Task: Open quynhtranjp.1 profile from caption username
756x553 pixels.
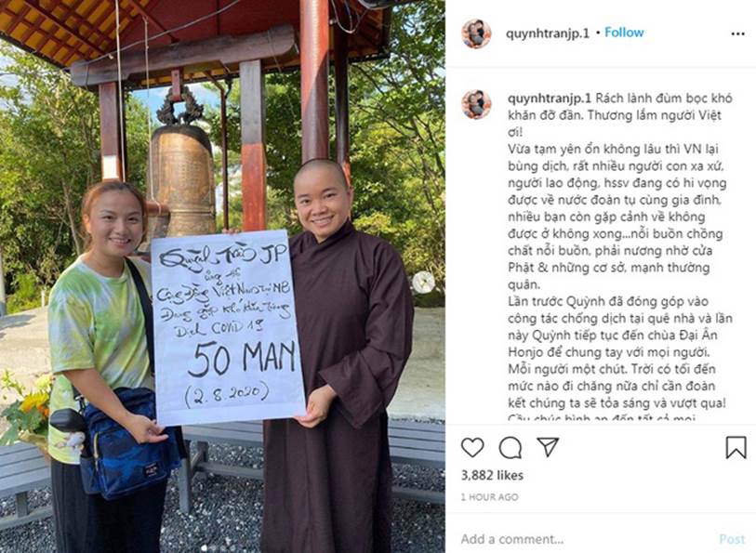Action: (x=550, y=99)
